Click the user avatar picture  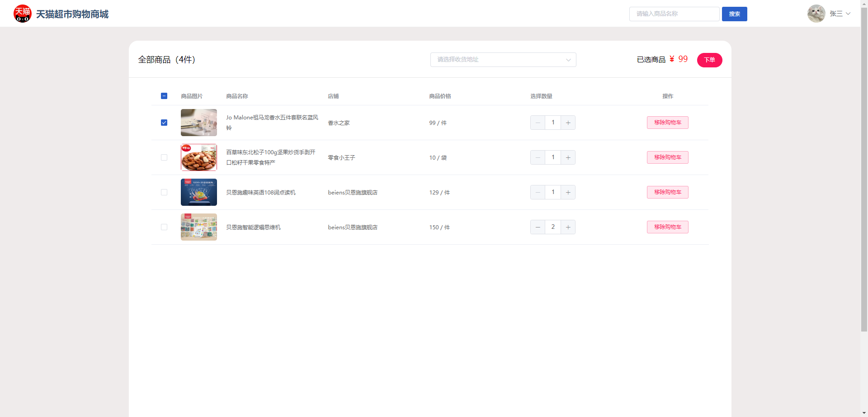coord(816,14)
